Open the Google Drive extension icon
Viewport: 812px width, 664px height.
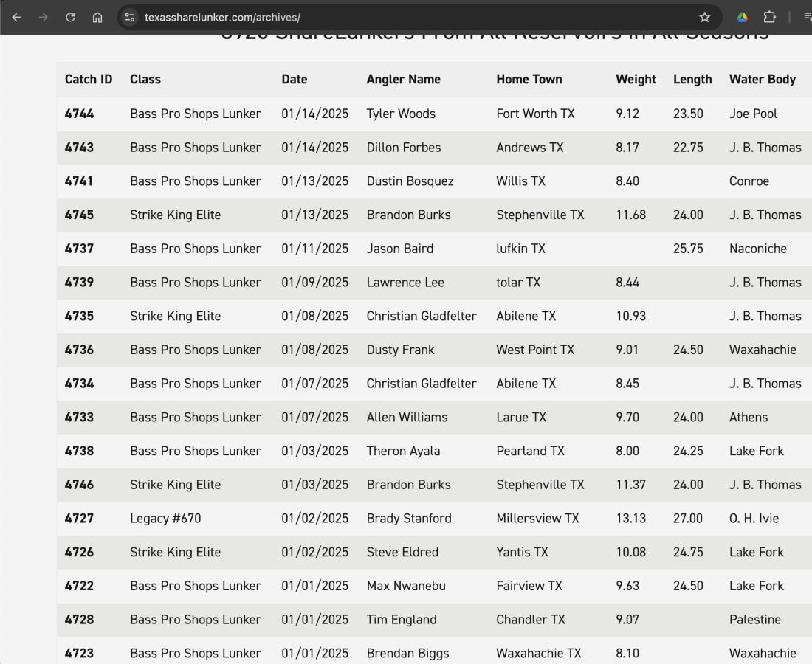743,17
